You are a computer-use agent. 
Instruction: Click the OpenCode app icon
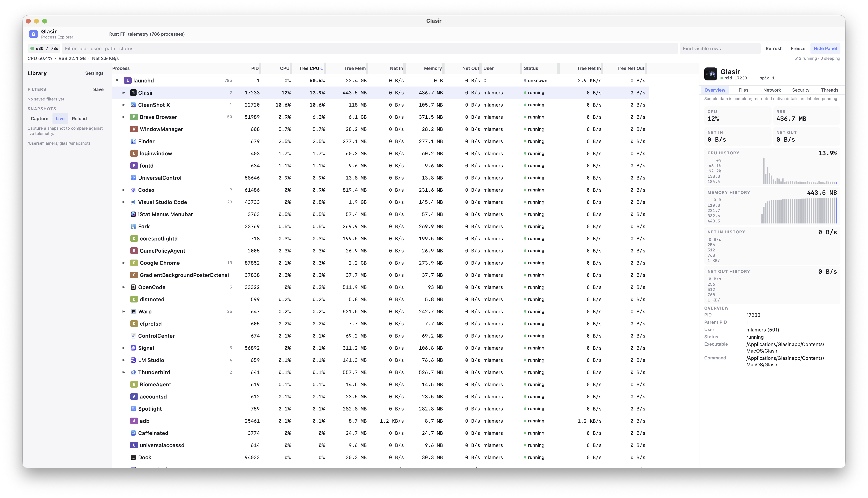[133, 287]
